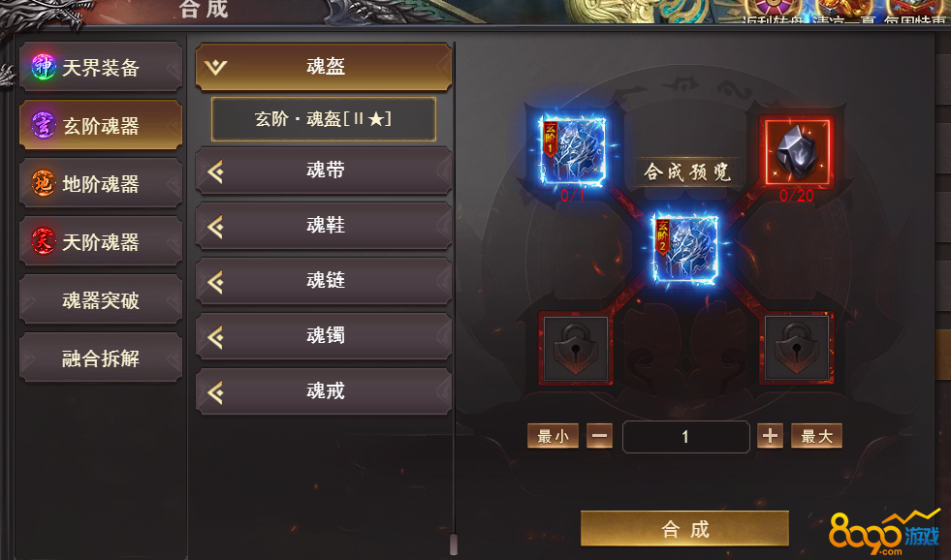Image resolution: width=951 pixels, height=560 pixels.
Task: Collapse the 魂盔 category
Action: [323, 67]
